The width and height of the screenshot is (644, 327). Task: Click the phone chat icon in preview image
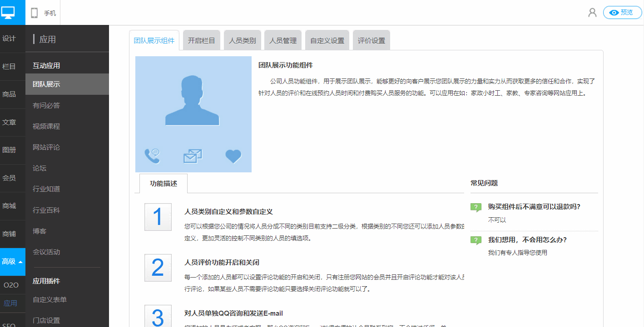(x=152, y=156)
